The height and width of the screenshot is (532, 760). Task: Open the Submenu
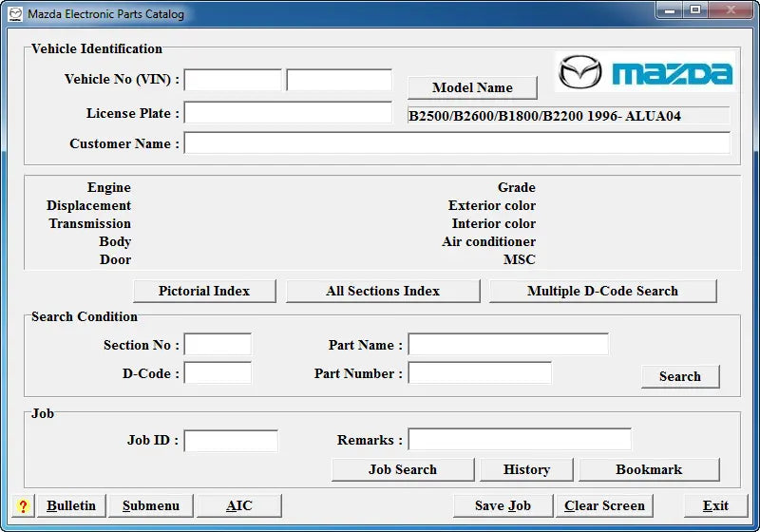(x=151, y=505)
